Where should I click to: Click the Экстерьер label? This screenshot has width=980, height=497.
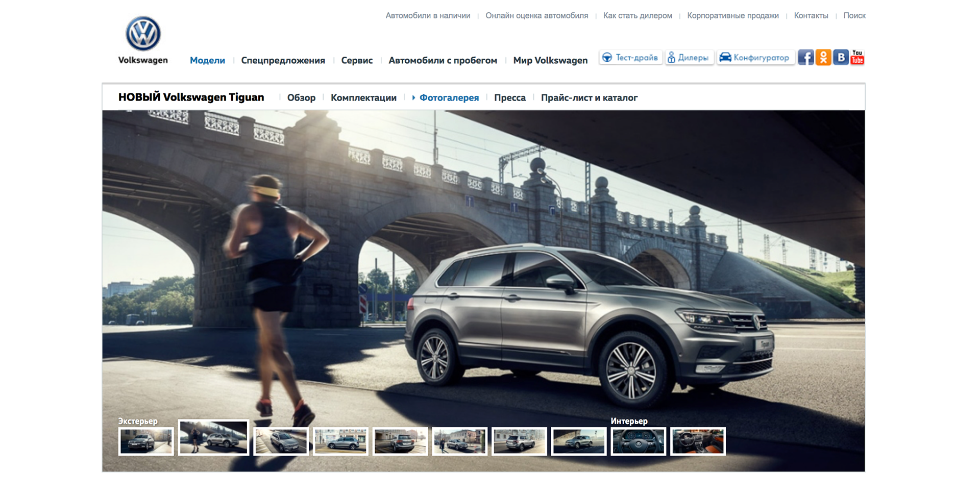pyautogui.click(x=138, y=421)
